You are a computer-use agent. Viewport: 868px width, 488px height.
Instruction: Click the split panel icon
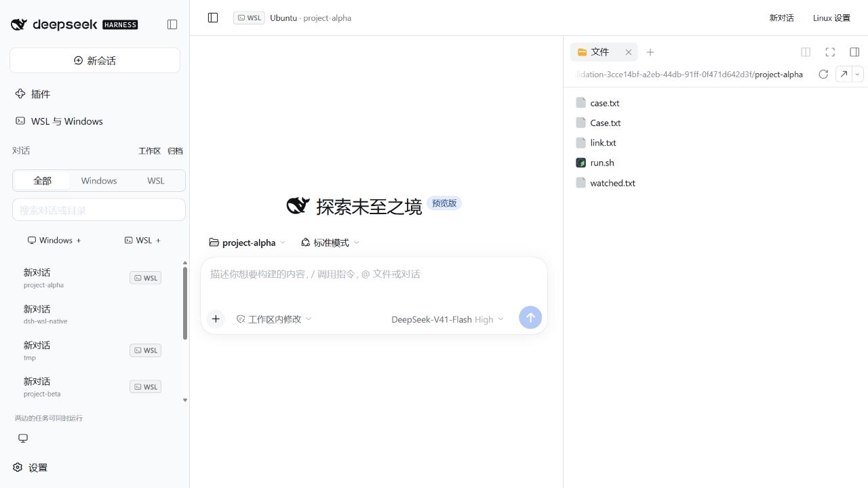click(x=806, y=52)
